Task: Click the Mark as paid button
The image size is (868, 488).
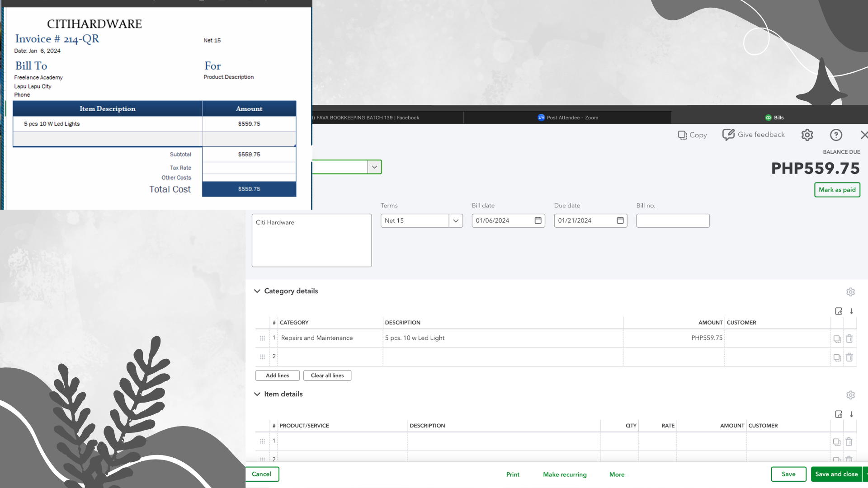Action: pos(837,190)
